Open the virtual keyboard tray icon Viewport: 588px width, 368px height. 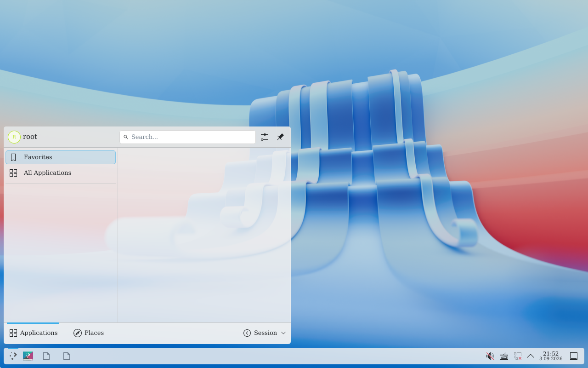(504, 356)
